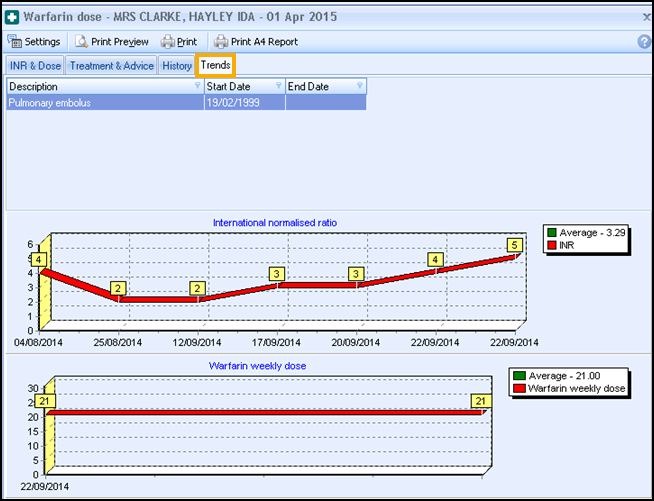Close the Warfarin dose window
Image resolution: width=654 pixels, height=501 pixels.
point(644,17)
